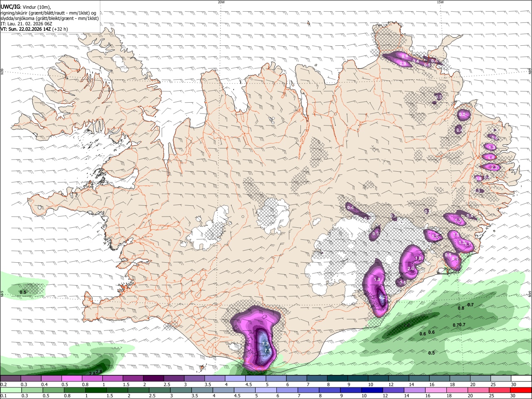
Task: Click the 1.8 value in the southeast purple blob
Action: pos(419,259)
